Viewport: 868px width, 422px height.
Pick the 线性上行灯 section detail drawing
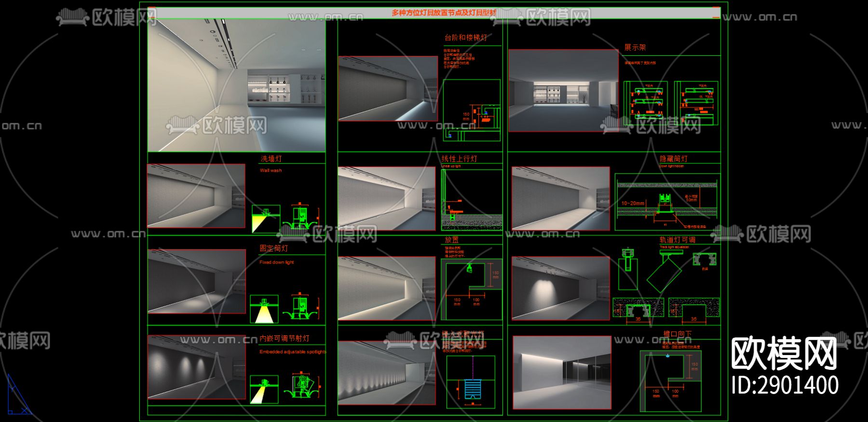point(472,199)
